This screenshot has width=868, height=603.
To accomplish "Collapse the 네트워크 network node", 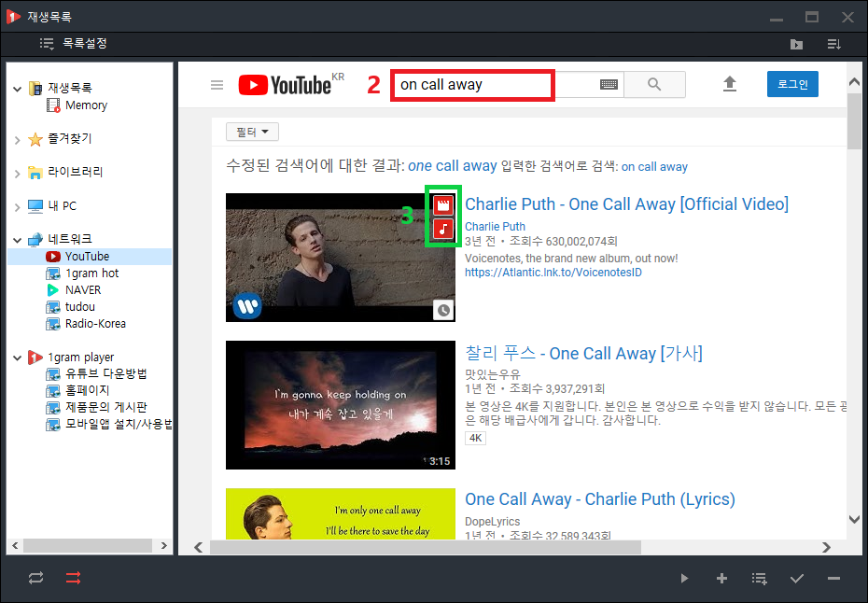I will click(x=17, y=240).
